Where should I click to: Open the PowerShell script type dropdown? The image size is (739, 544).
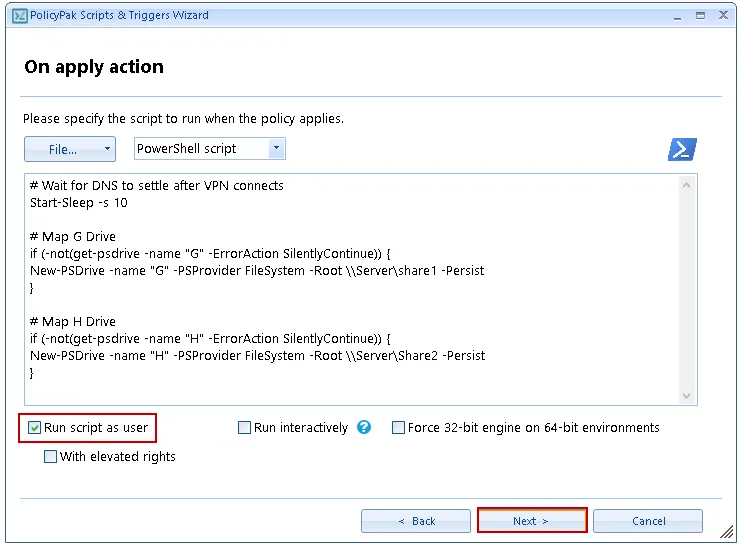pyautogui.click(x=275, y=149)
